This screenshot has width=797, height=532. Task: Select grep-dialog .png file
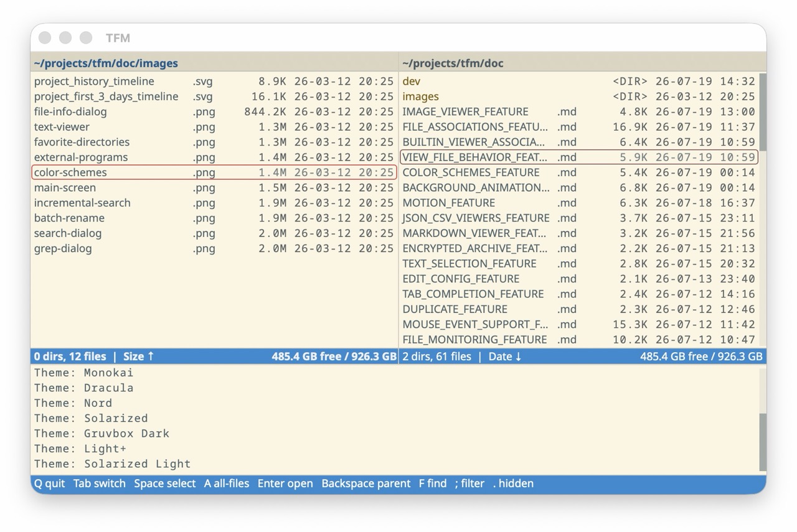pos(214,248)
